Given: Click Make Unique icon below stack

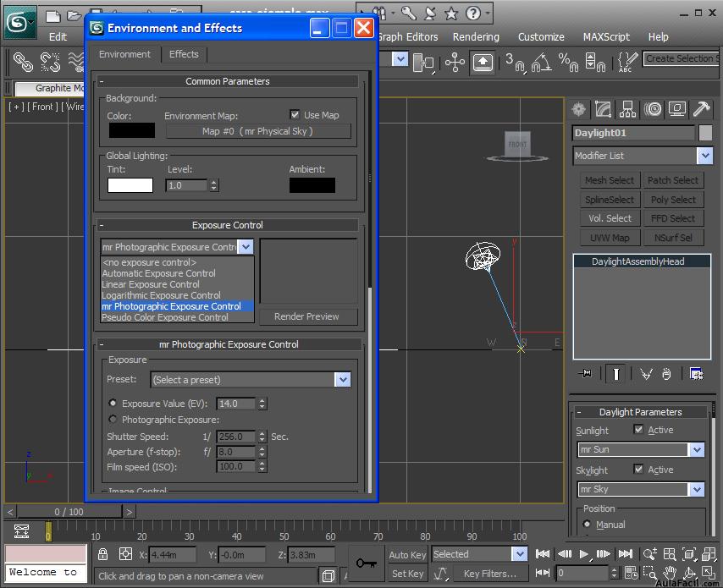Looking at the screenshot, I should [646, 374].
